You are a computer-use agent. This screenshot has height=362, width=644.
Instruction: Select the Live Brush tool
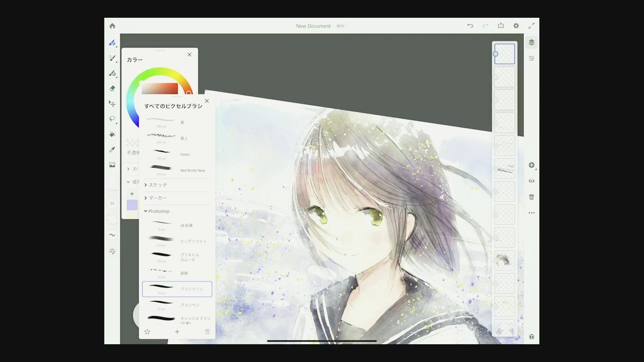click(112, 58)
